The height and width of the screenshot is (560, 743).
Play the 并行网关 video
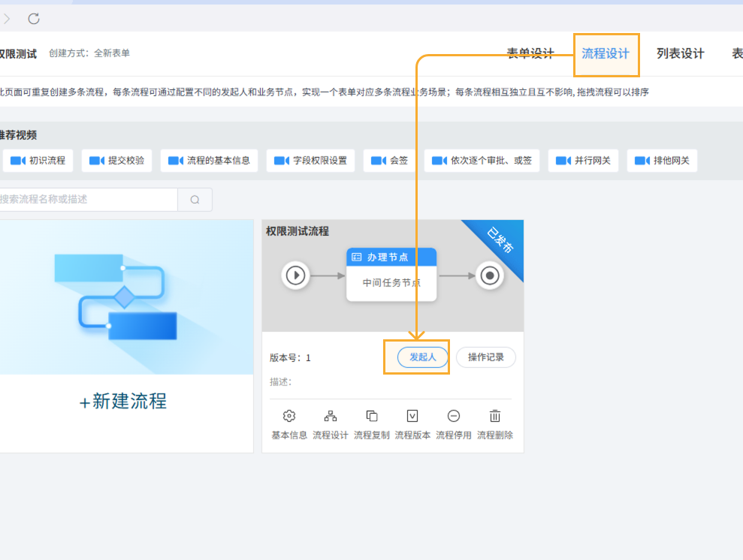point(583,161)
